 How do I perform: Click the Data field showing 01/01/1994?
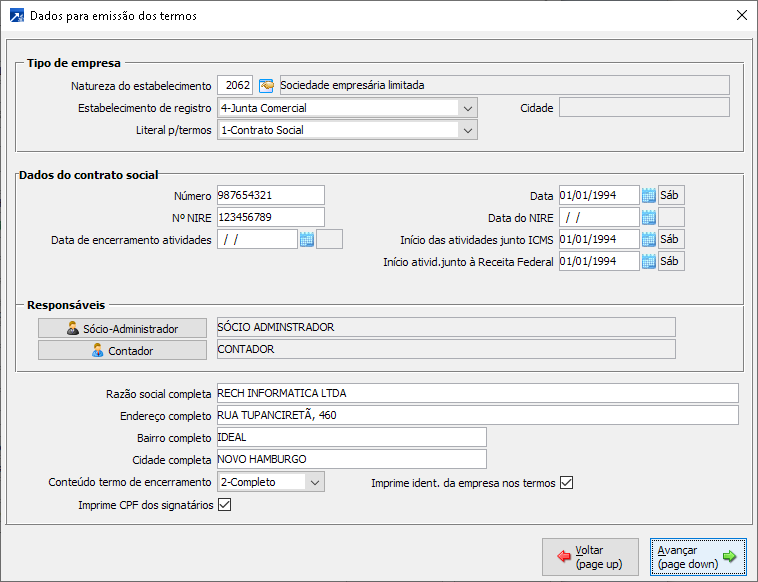pyautogui.click(x=599, y=195)
